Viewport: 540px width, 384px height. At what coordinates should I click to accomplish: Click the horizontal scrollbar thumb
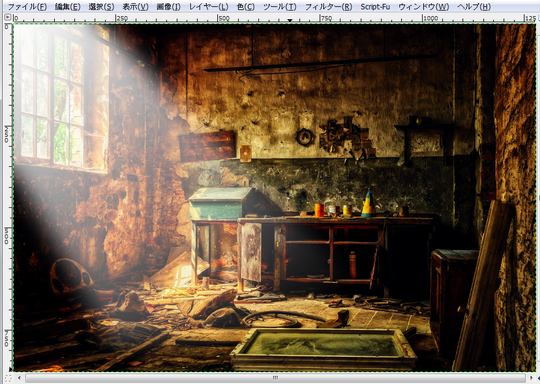(x=275, y=378)
